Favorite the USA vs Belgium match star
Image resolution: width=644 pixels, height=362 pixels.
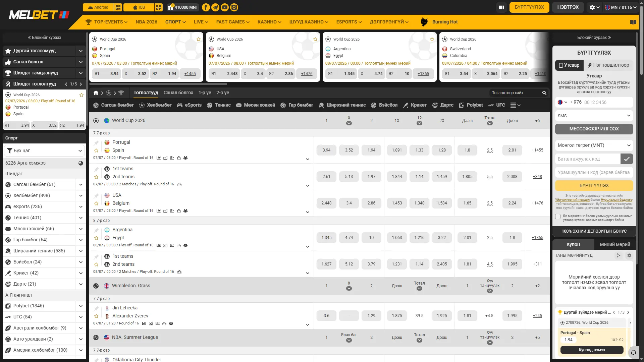tap(96, 203)
